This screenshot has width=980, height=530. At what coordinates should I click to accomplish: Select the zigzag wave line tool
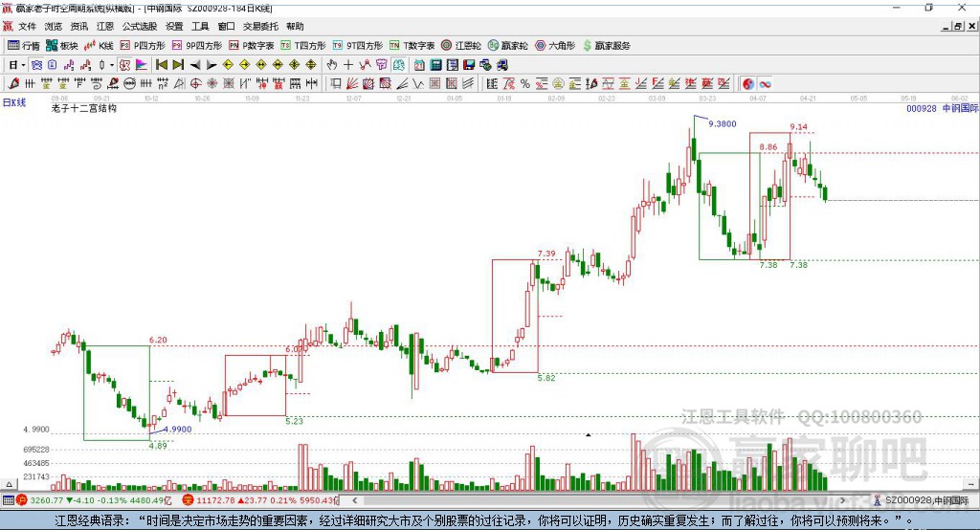click(417, 84)
